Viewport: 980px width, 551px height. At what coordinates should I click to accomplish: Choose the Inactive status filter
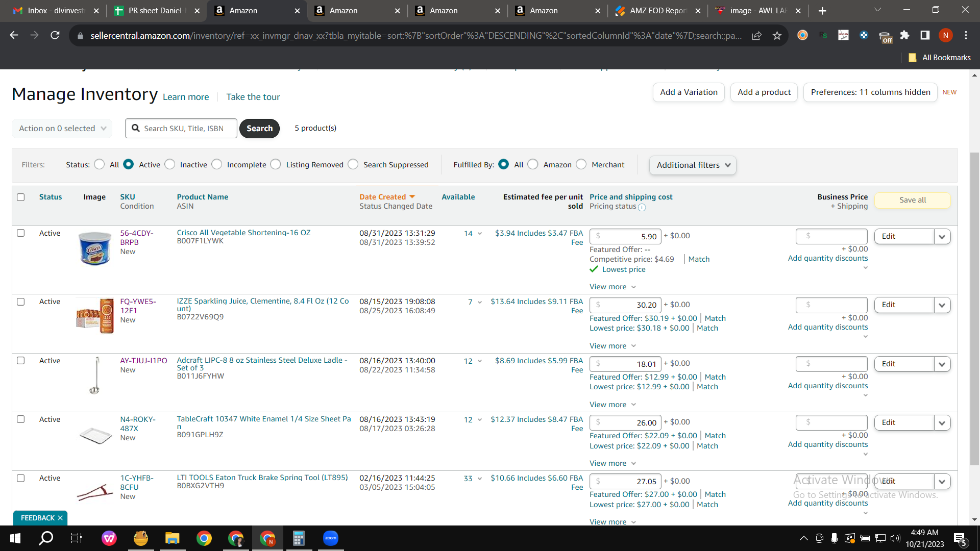point(170,164)
